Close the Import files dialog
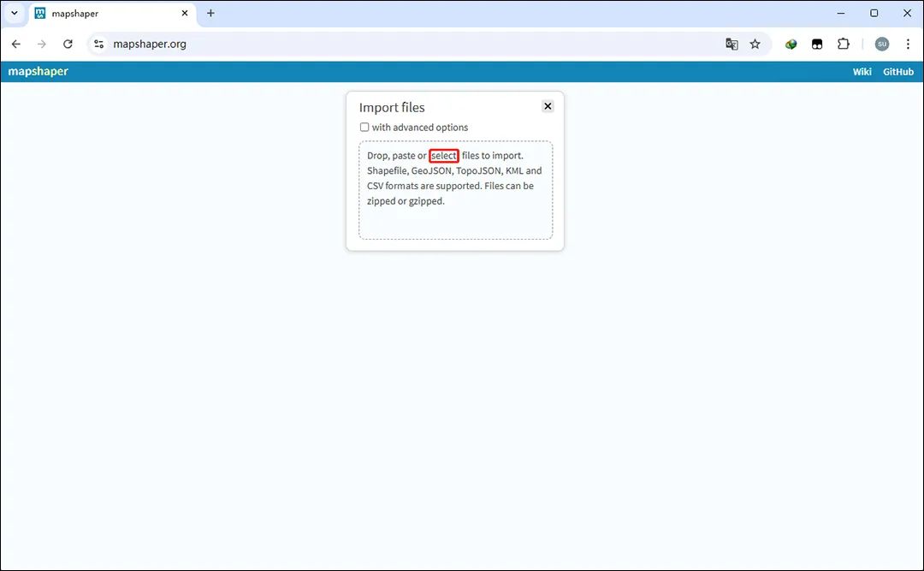This screenshot has width=924, height=571. (548, 106)
